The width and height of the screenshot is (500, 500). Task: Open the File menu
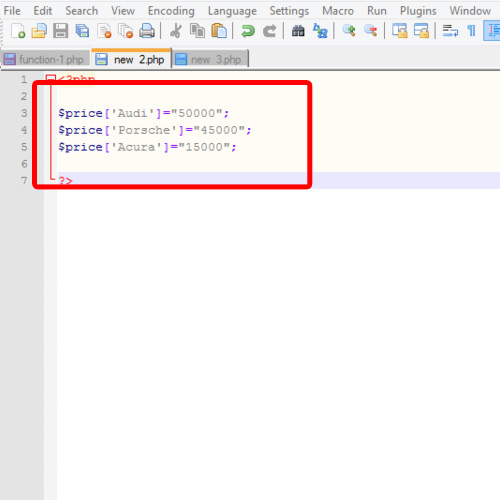[12, 11]
